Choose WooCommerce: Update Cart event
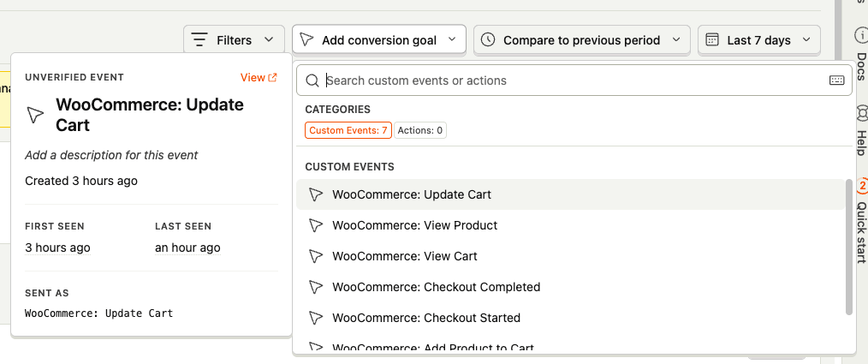 (x=571, y=194)
